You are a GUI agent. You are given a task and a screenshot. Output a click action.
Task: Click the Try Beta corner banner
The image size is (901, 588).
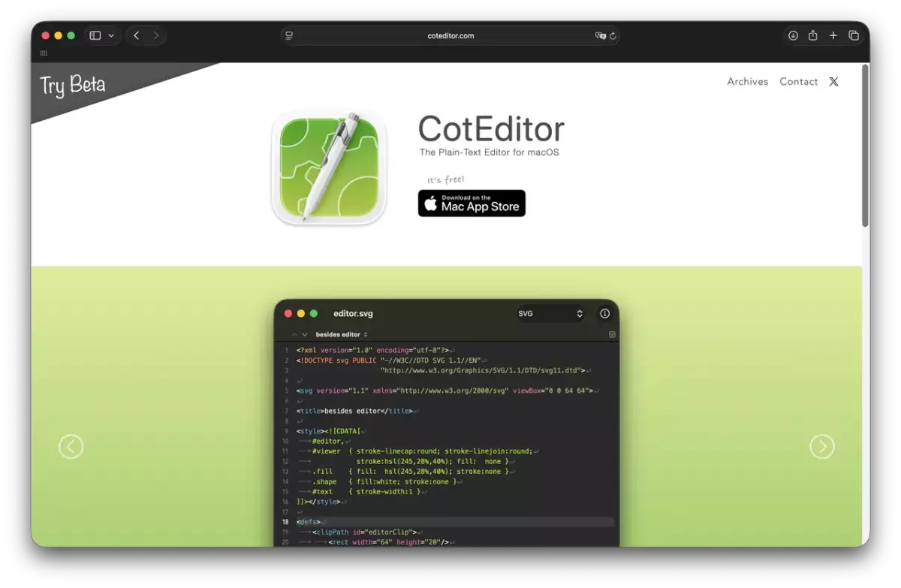pyautogui.click(x=74, y=86)
